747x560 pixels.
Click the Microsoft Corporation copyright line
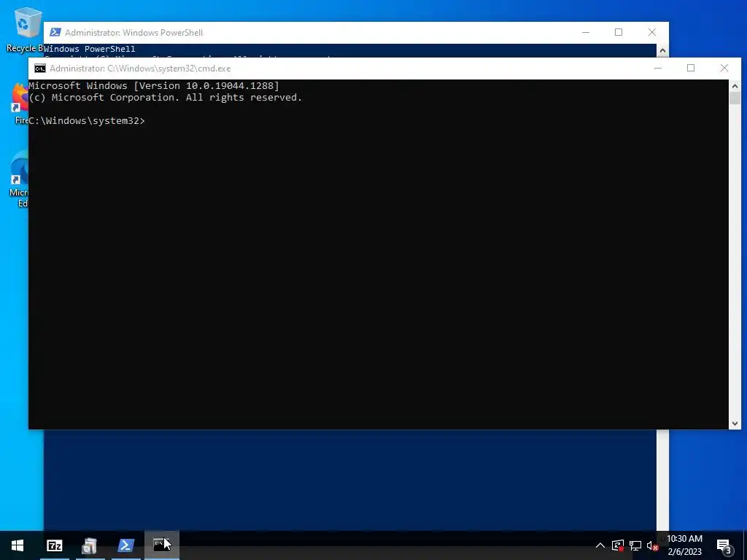click(166, 97)
